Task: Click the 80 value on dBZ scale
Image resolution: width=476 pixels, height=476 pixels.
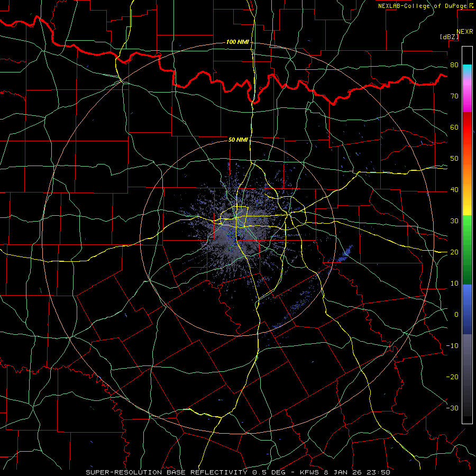Action: coord(454,65)
